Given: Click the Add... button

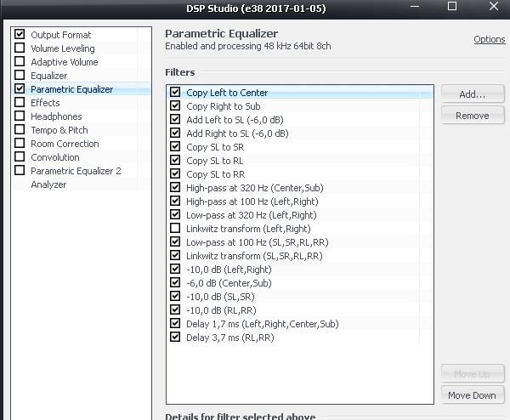Looking at the screenshot, I should (472, 94).
